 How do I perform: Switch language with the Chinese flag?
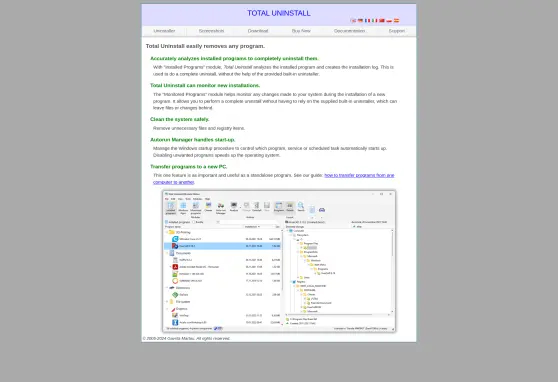click(382, 21)
